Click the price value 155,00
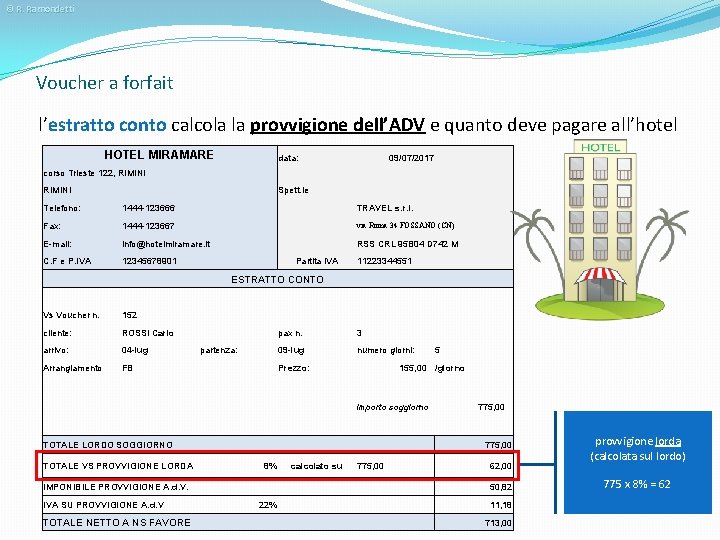 [413, 368]
